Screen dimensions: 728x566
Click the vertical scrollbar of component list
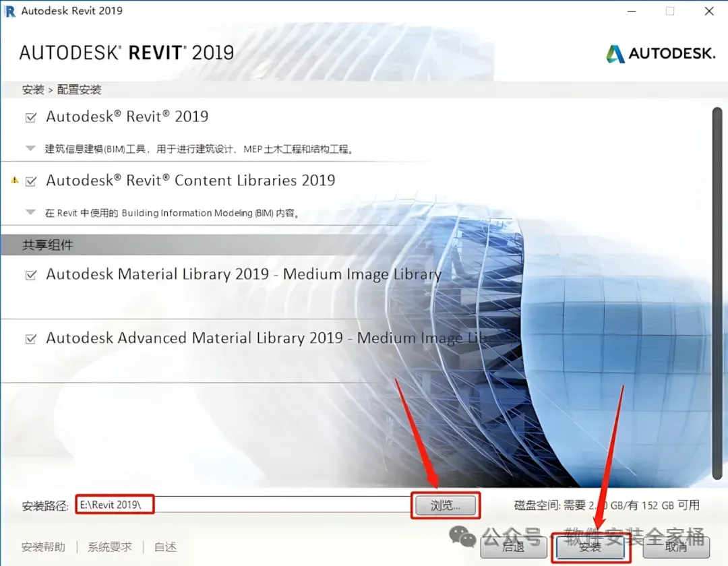(717, 294)
